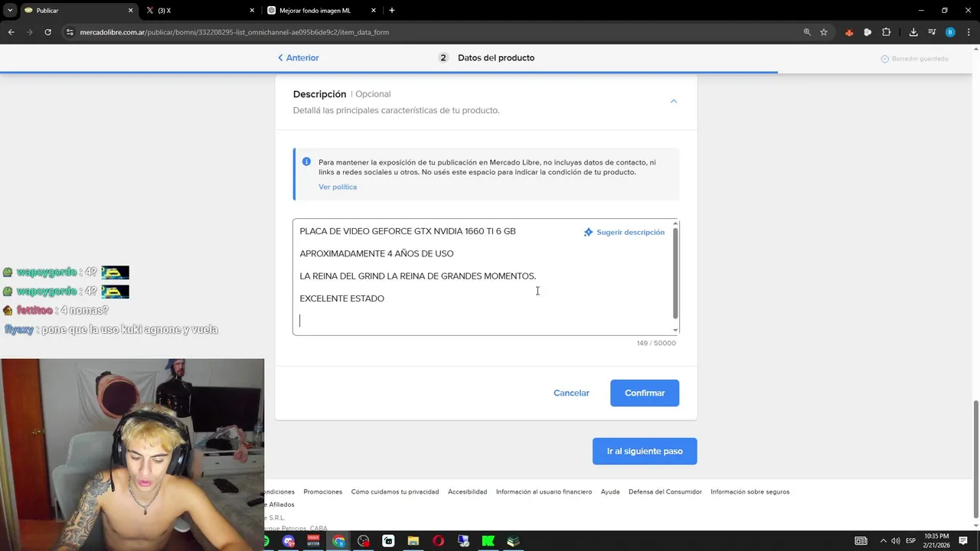
Task: Open the page zoom icon in address bar
Action: (807, 32)
